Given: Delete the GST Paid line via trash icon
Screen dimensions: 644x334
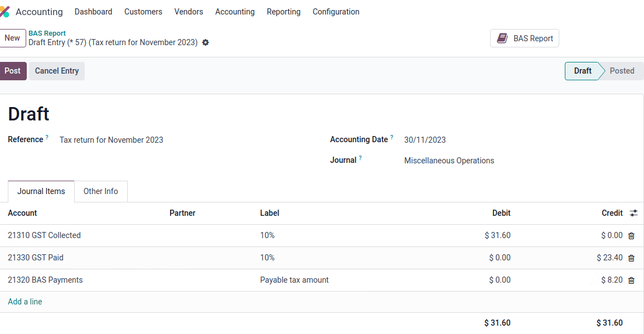Looking at the screenshot, I should (x=631, y=258).
